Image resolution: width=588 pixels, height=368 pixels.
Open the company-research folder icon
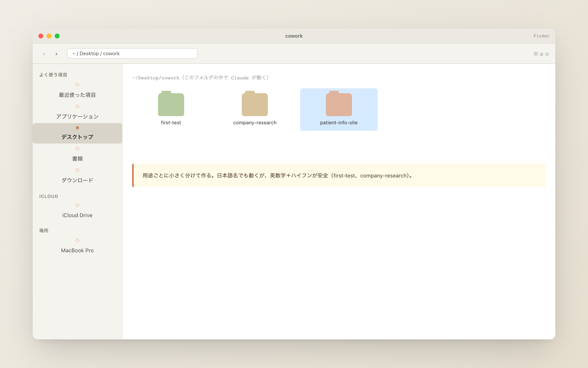[255, 103]
